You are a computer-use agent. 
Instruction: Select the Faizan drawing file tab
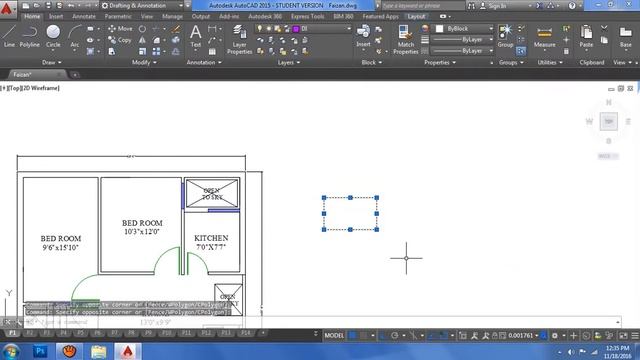coord(36,74)
